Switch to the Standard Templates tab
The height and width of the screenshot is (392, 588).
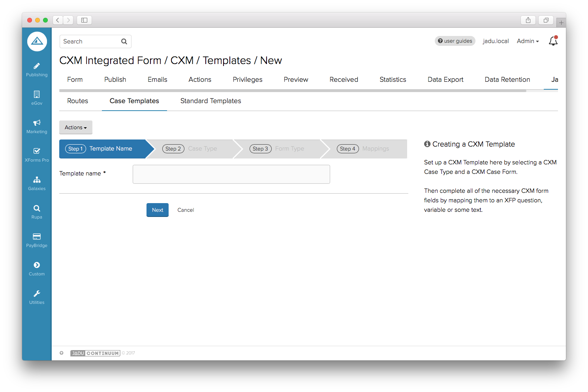click(x=210, y=101)
